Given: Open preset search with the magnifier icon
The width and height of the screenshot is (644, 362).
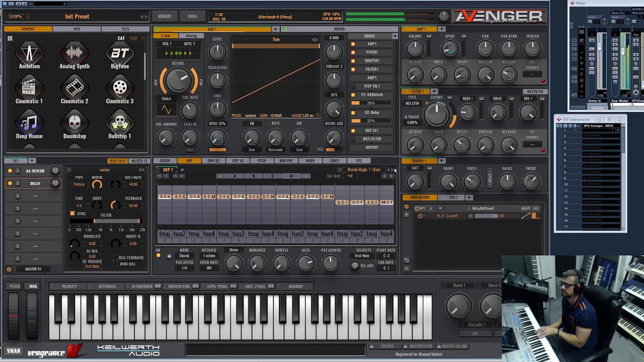Looking at the screenshot, I should pyautogui.click(x=143, y=38).
